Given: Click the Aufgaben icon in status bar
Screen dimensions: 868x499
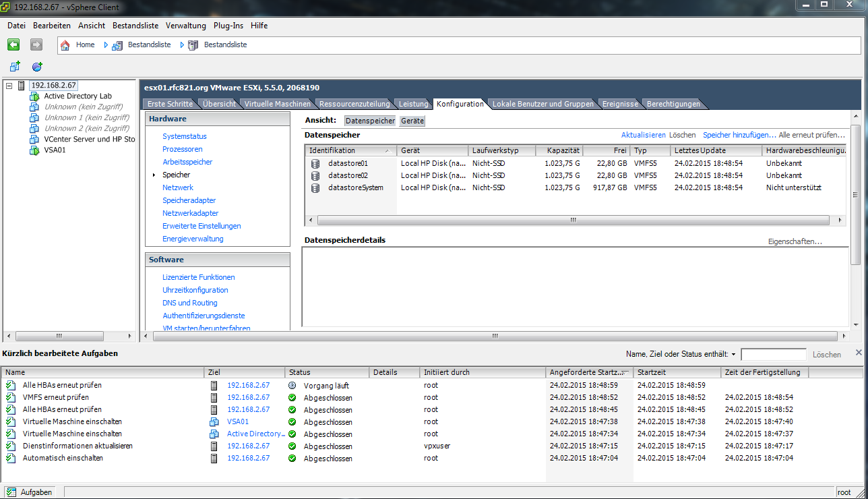Looking at the screenshot, I should pos(11,492).
